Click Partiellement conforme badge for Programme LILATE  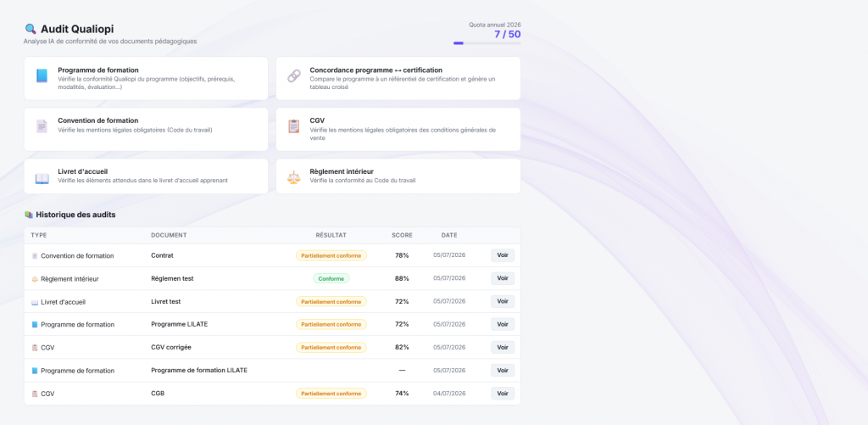[331, 324]
